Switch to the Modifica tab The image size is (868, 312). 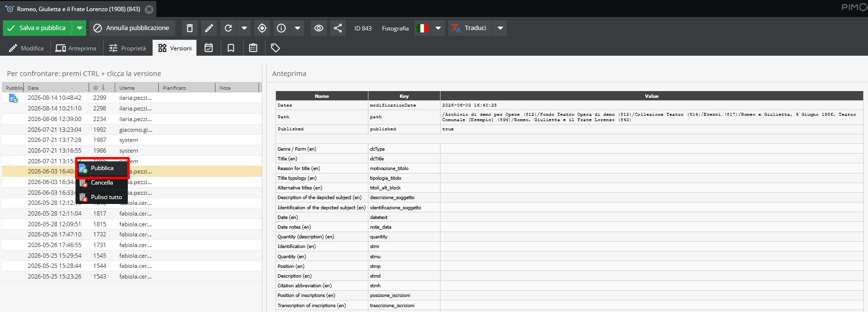click(26, 48)
